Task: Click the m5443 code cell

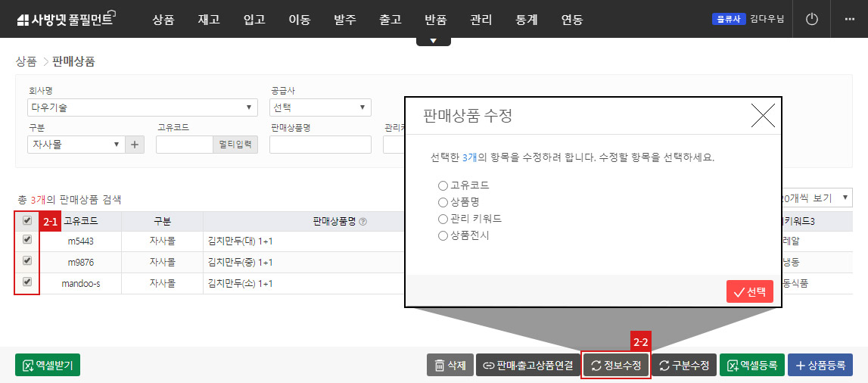Action: [81, 242]
